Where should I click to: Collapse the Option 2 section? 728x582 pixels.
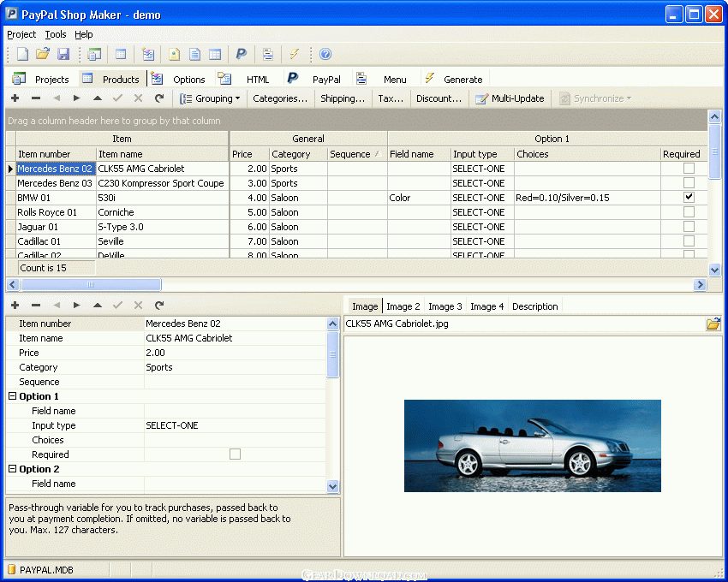pyautogui.click(x=13, y=469)
